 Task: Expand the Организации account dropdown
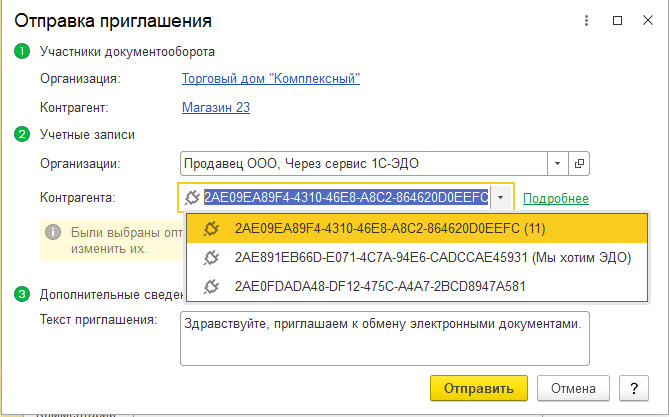point(557,163)
